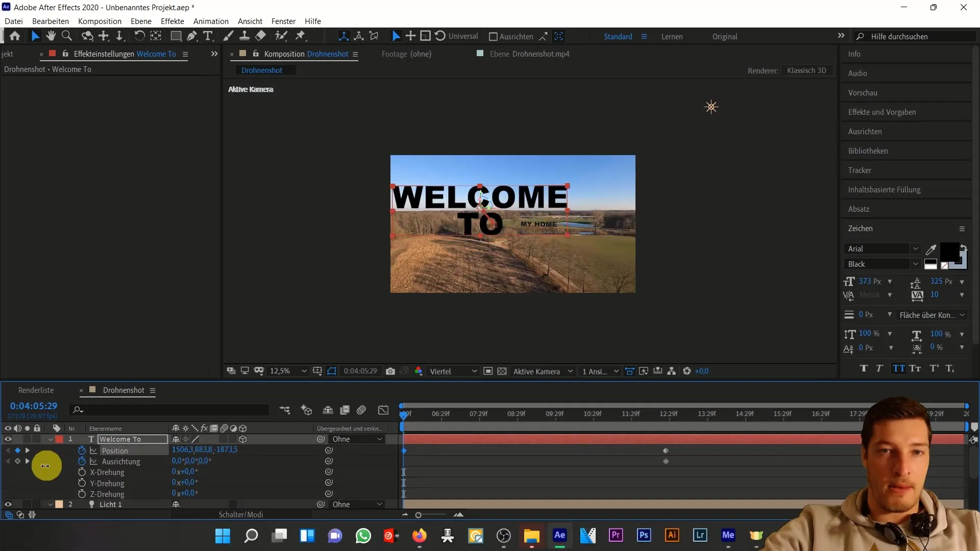Click the snapshot camera icon in viewer

pyautogui.click(x=390, y=371)
